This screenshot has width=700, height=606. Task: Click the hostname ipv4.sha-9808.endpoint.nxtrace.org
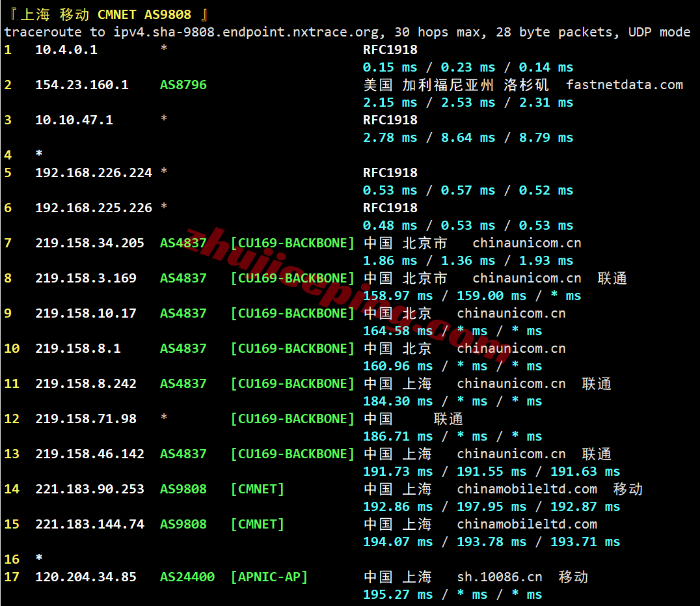(x=247, y=32)
